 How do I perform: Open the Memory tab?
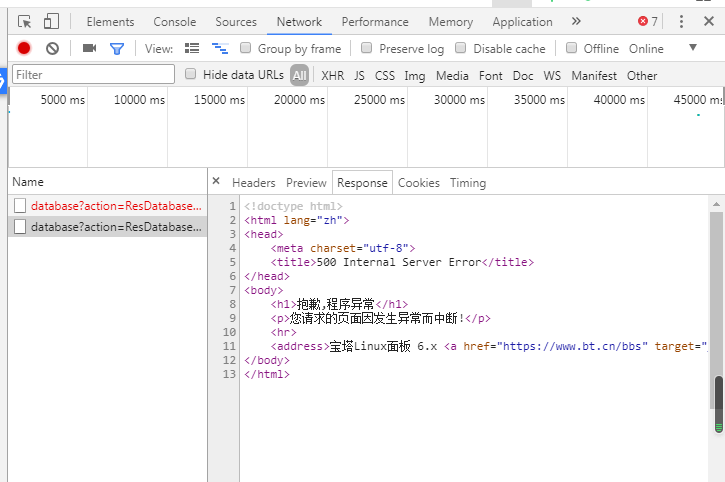(451, 22)
